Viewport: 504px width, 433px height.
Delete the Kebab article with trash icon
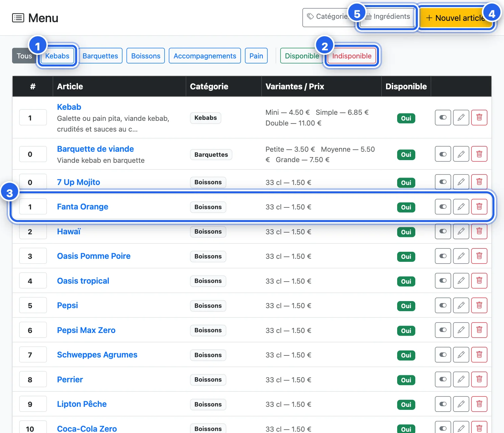point(479,117)
